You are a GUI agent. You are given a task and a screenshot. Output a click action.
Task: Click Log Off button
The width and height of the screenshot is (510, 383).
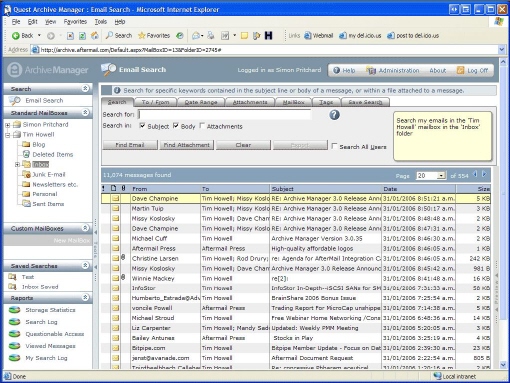pyautogui.click(x=472, y=71)
